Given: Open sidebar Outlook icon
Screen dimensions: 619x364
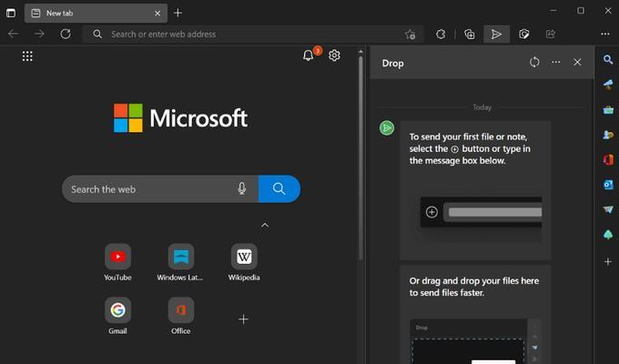Looking at the screenshot, I should click(608, 185).
